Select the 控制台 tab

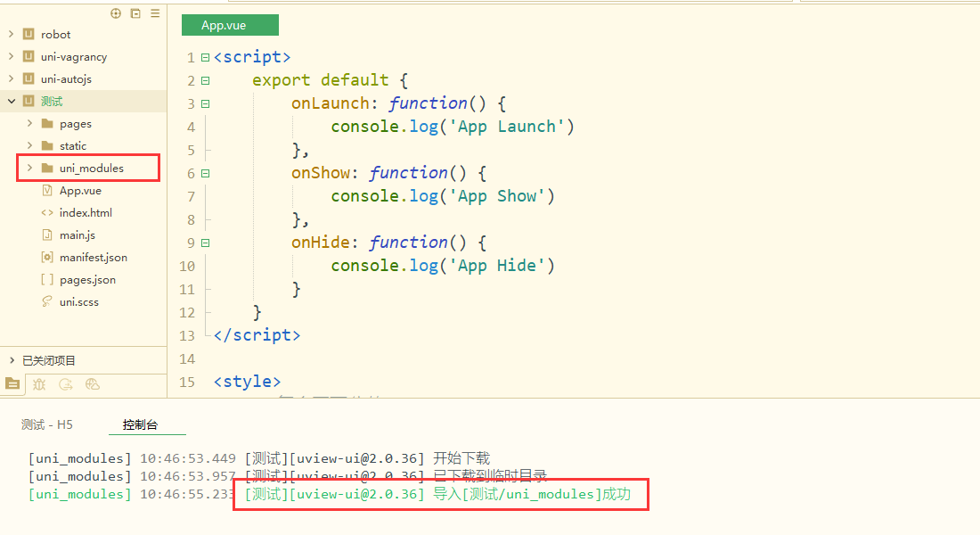(140, 424)
